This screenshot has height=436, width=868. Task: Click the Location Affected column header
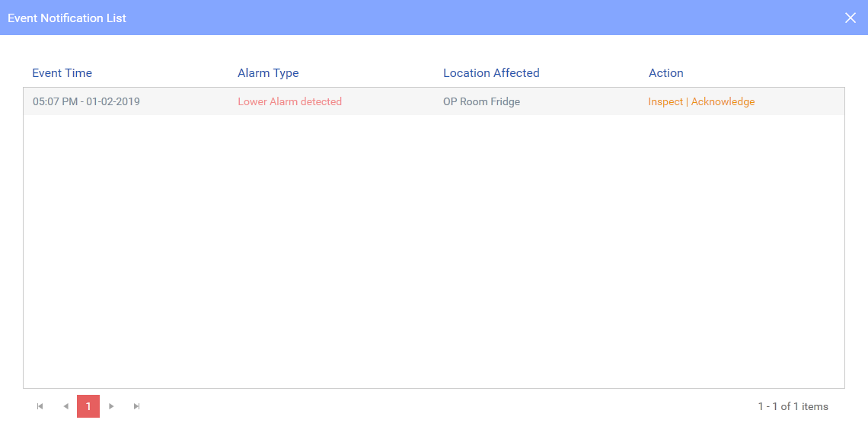click(x=491, y=73)
